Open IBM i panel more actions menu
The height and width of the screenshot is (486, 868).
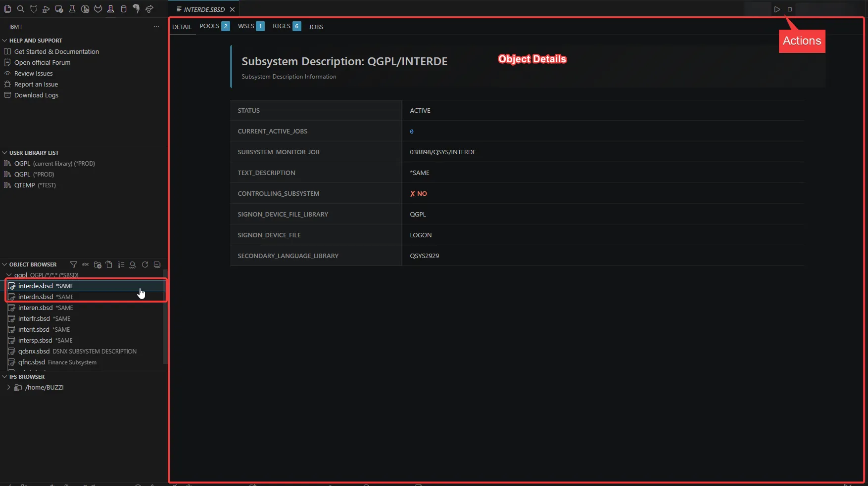pyautogui.click(x=156, y=27)
